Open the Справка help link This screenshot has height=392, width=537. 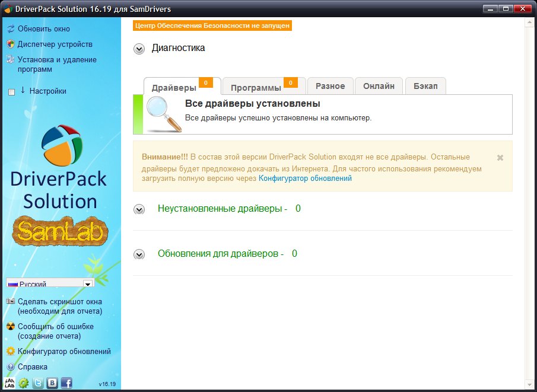click(x=33, y=366)
